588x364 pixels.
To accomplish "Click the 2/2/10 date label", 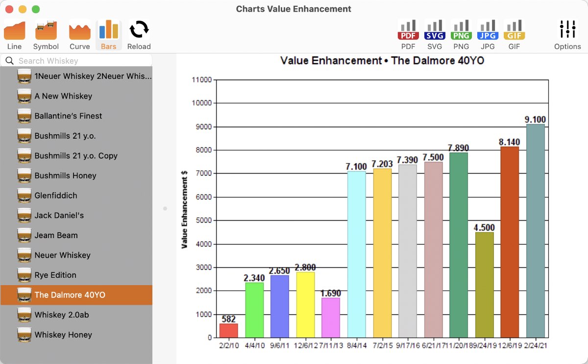I will coord(228,346).
